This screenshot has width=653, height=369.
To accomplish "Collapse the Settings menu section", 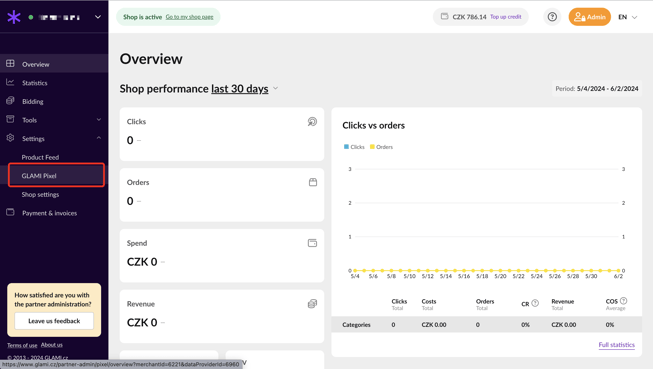I will [x=99, y=138].
